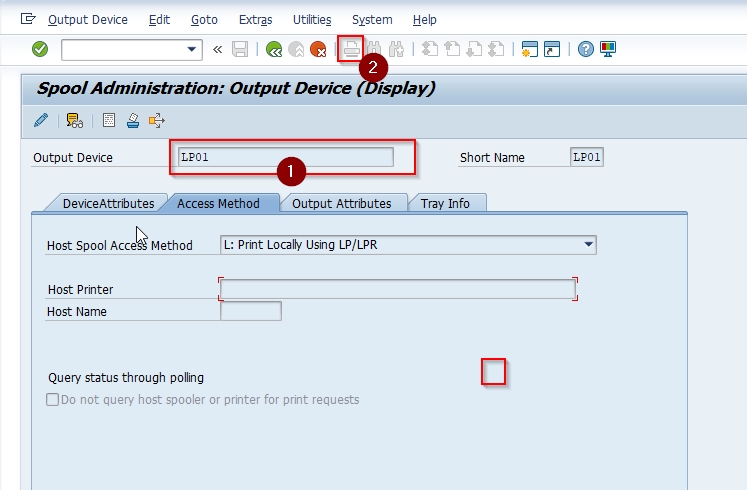Switch to the DeviceAttributes tab
Viewport: 747px width, 490px height.
(108, 203)
